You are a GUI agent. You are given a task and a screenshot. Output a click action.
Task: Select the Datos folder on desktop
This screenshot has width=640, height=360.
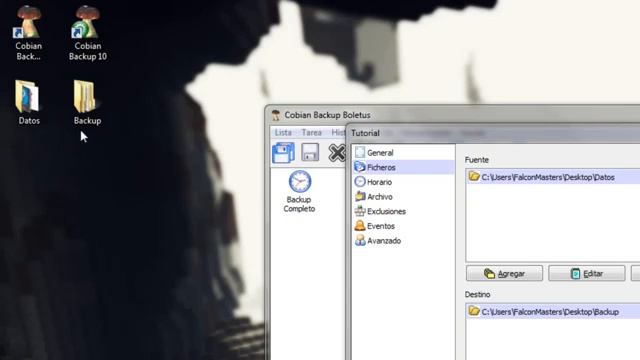click(x=29, y=102)
